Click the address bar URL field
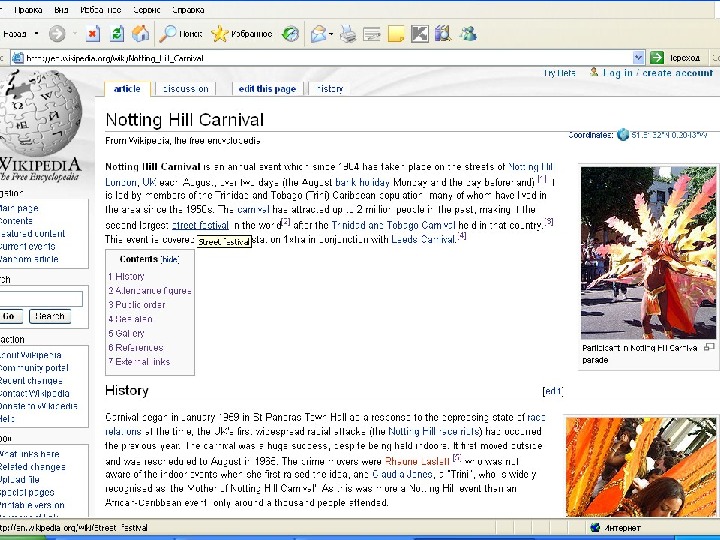 (x=328, y=58)
